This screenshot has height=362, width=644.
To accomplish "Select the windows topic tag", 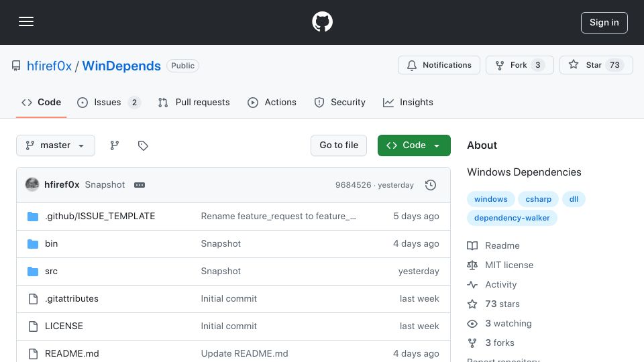I will tap(491, 199).
